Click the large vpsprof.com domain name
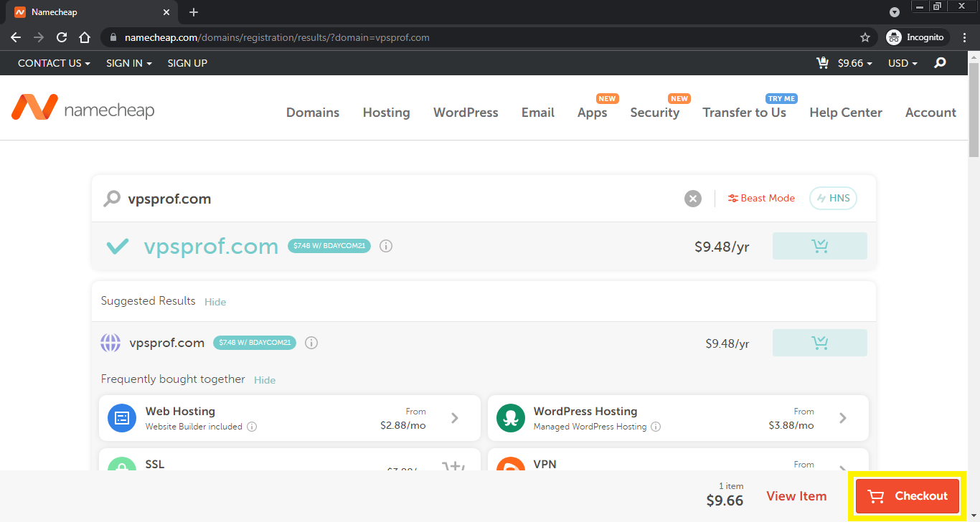Image resolution: width=980 pixels, height=522 pixels. [x=211, y=246]
